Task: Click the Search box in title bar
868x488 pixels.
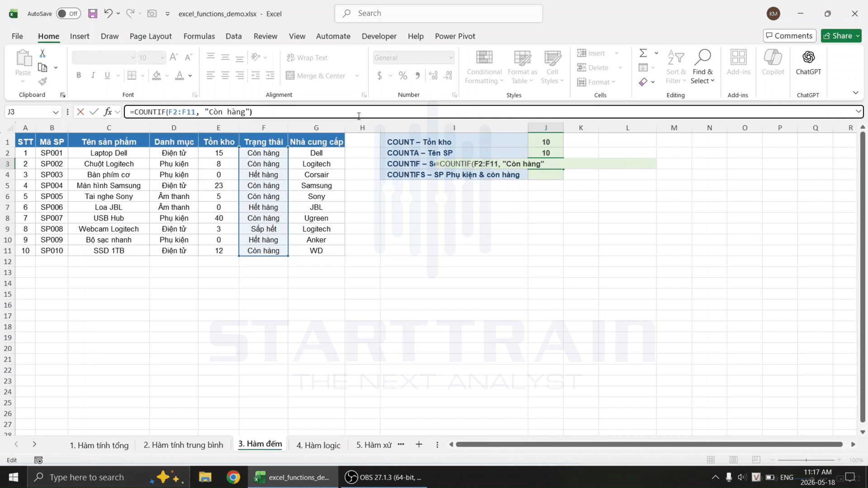Action: tap(438, 14)
